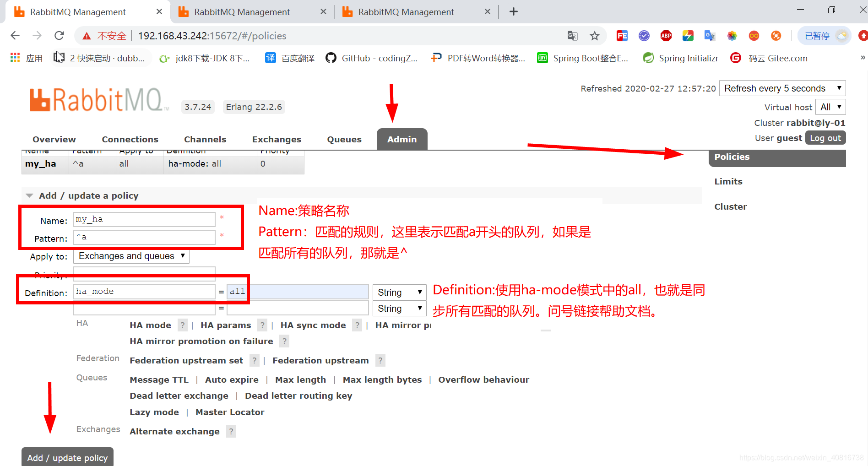
Task: Open the 百度翻译 bookmark
Action: (290, 58)
